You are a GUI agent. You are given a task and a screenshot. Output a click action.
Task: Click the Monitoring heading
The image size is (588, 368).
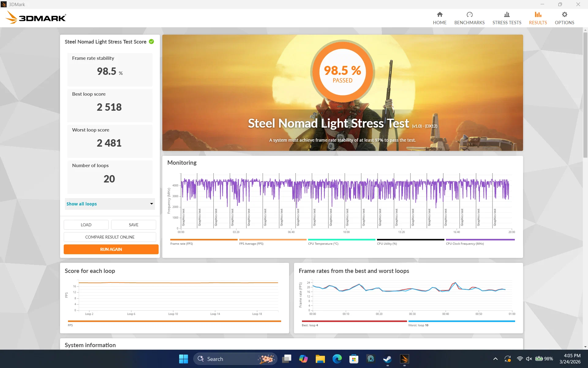[182, 163]
